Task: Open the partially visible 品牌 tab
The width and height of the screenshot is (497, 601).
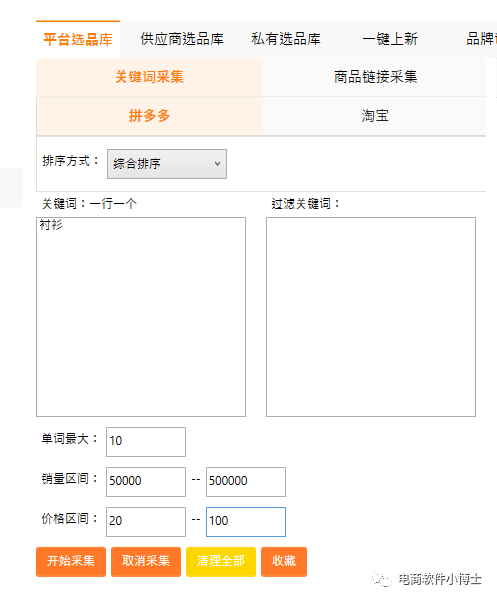Action: click(x=481, y=39)
